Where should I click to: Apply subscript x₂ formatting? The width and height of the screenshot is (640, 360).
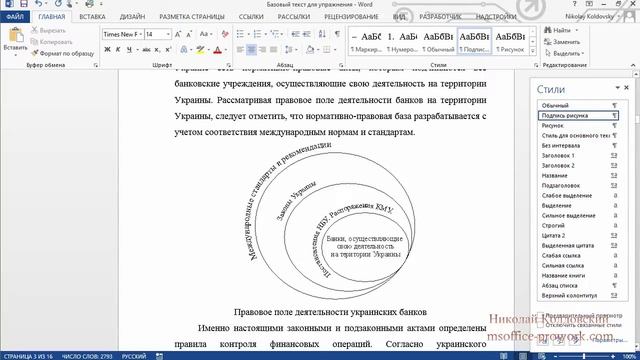(x=157, y=49)
